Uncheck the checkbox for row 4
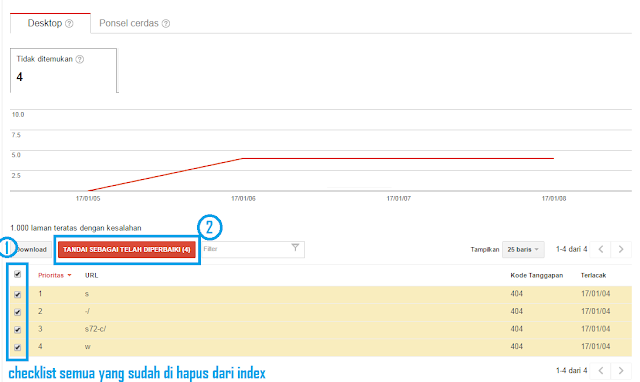 click(18, 347)
